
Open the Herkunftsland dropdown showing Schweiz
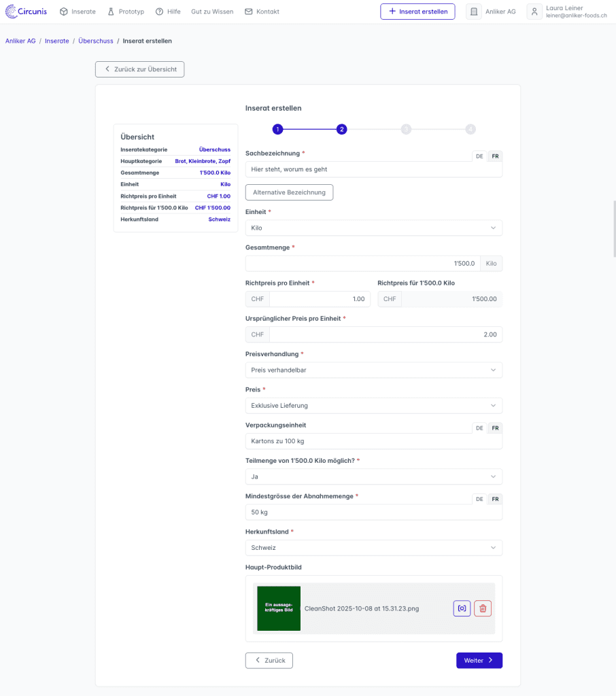pos(373,547)
